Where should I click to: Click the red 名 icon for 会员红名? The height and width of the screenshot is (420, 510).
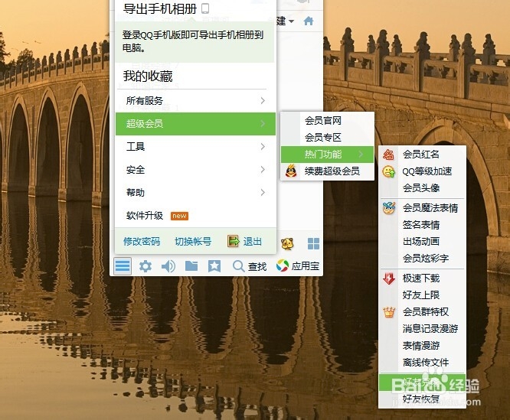388,155
